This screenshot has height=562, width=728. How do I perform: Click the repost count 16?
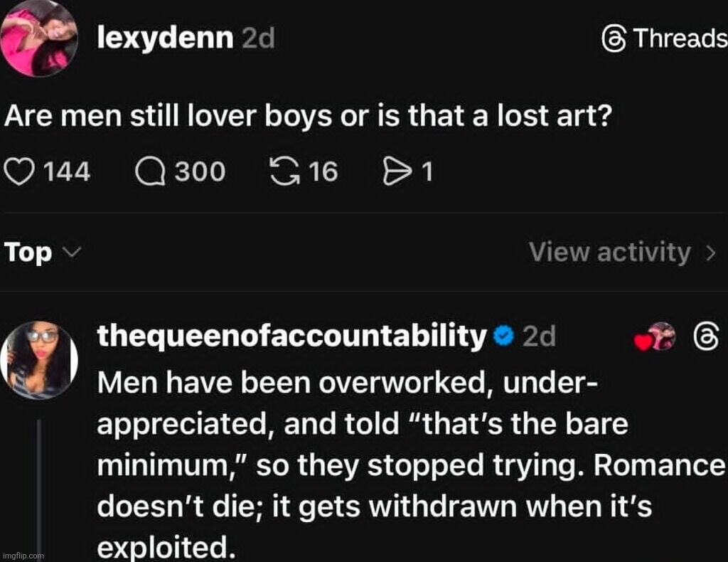coord(323,171)
